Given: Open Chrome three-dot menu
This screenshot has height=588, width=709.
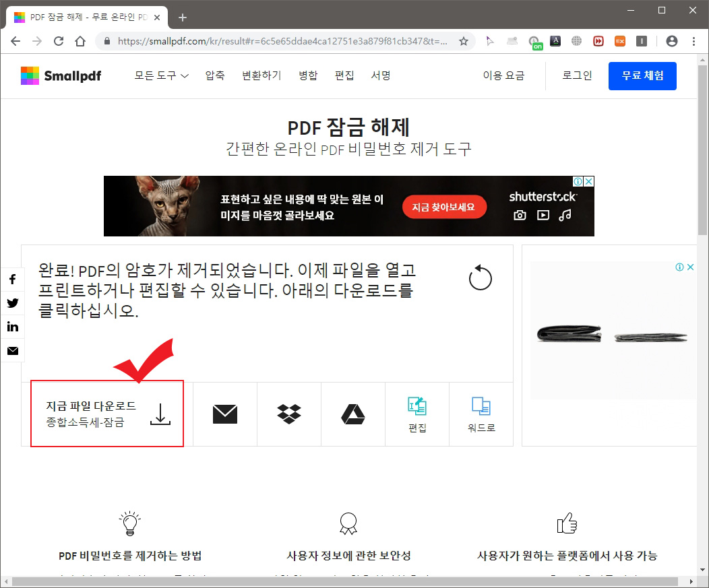Looking at the screenshot, I should tap(693, 41).
